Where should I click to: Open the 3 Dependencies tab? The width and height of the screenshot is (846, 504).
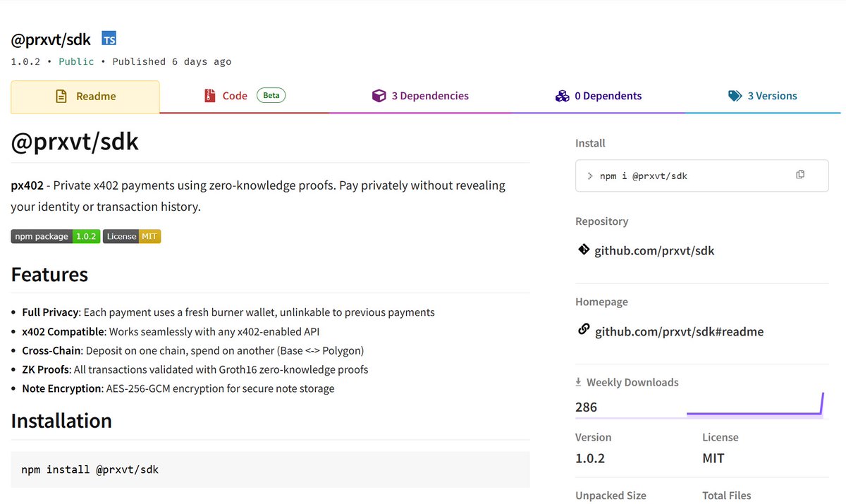click(420, 96)
